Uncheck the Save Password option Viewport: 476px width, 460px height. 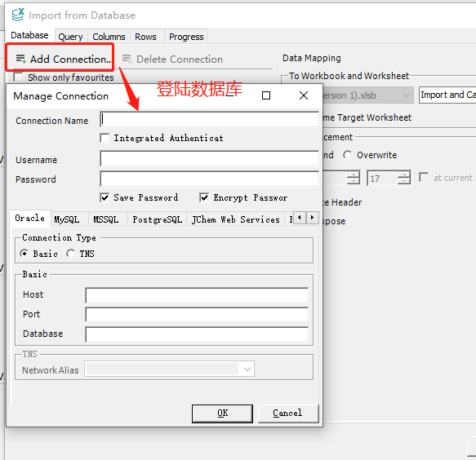[x=105, y=197]
